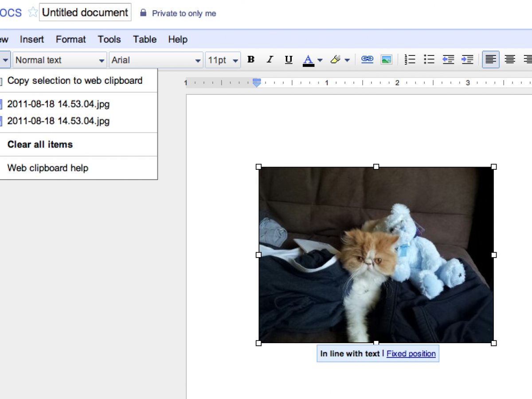Toggle underline formatting
Viewport: 532px width, 399px height.
(x=289, y=60)
